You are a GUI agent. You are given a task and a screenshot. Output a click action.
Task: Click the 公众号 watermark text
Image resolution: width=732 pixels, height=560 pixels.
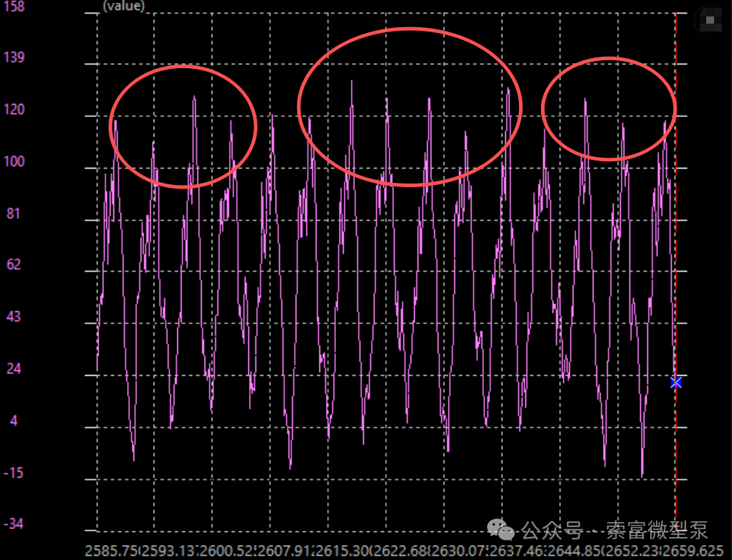click(x=553, y=530)
